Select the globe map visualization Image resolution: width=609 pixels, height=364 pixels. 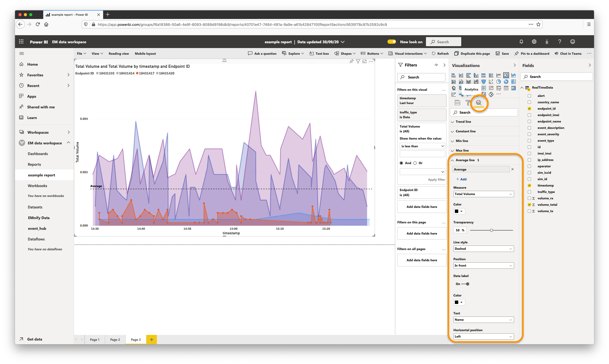point(454,88)
